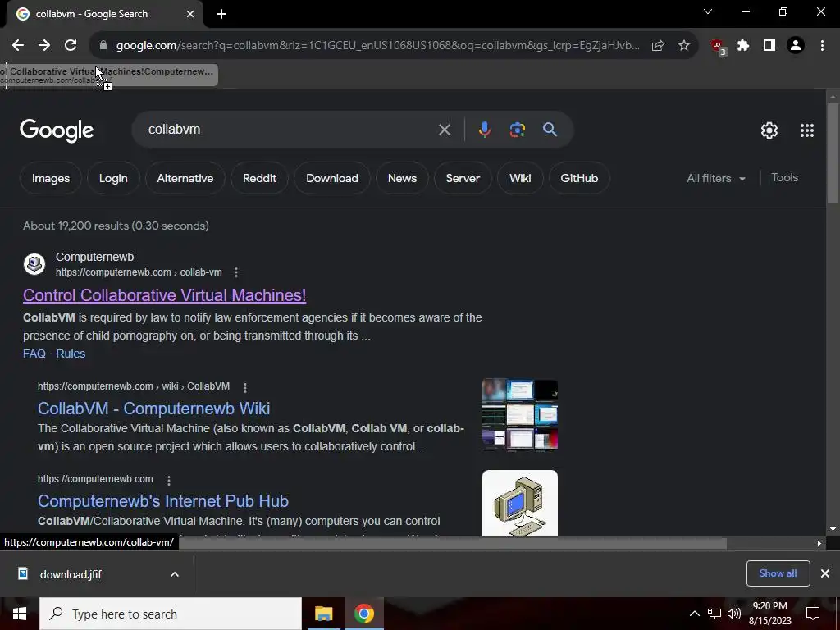
Task: Reload the Google search page
Action: tap(71, 46)
